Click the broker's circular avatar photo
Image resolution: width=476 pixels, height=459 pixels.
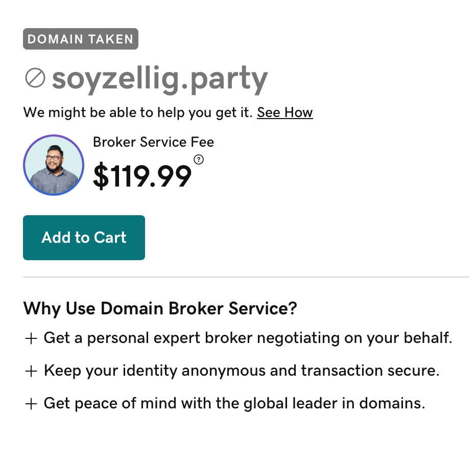[53, 165]
